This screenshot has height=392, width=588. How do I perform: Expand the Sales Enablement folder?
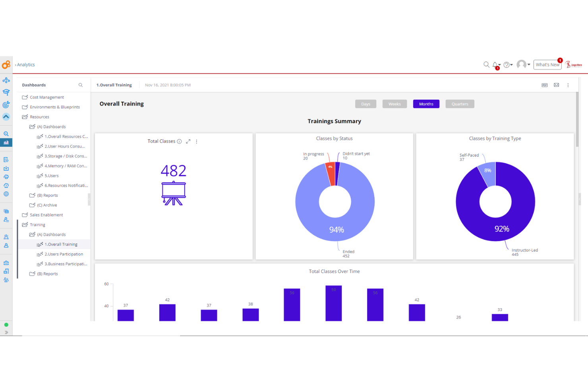[46, 214]
